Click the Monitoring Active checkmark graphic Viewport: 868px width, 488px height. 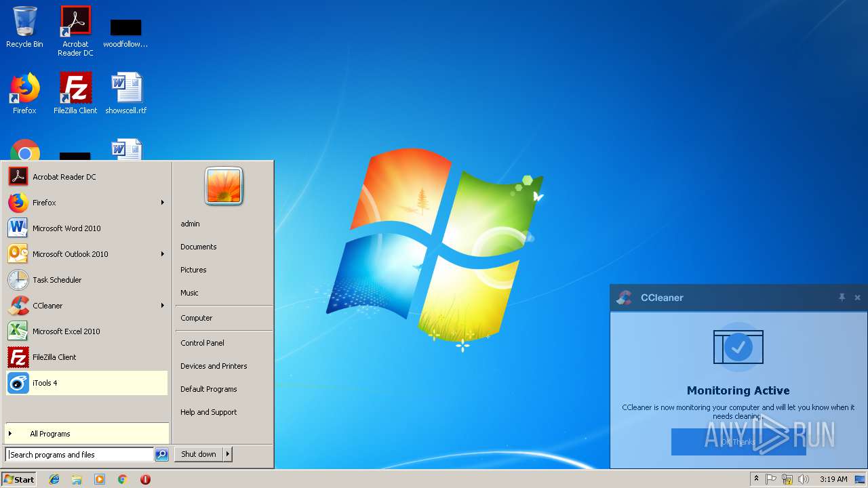pyautogui.click(x=738, y=347)
